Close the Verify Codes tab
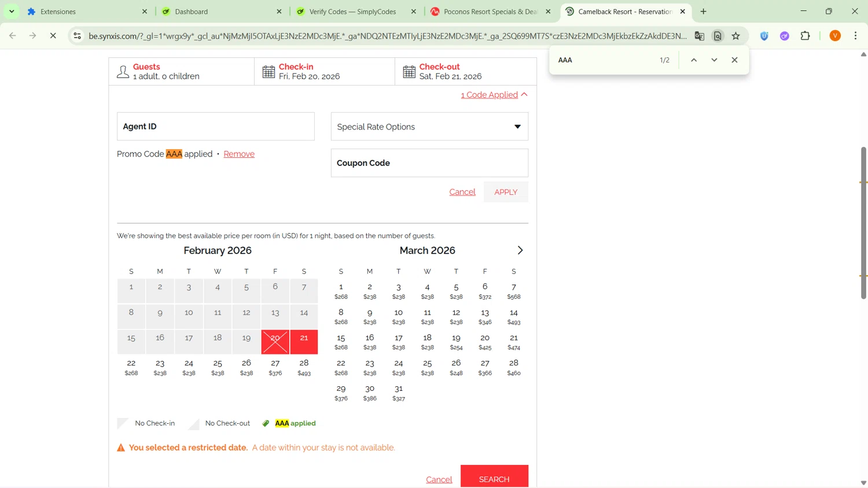 [414, 12]
